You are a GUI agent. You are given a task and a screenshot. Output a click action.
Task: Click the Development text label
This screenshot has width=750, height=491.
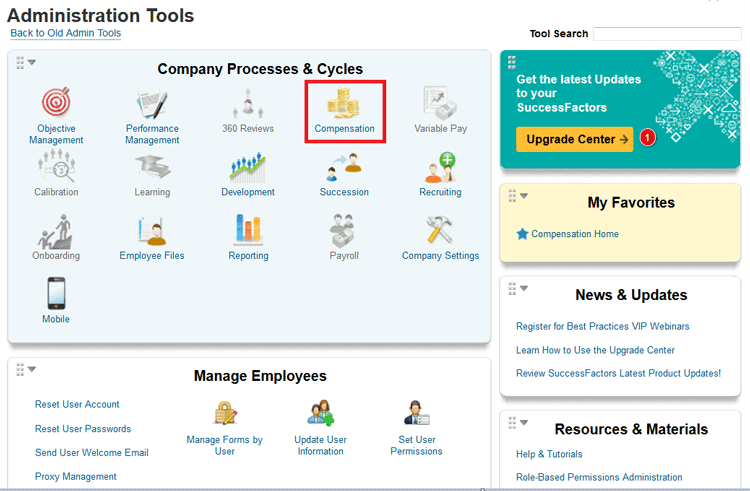pos(248,192)
